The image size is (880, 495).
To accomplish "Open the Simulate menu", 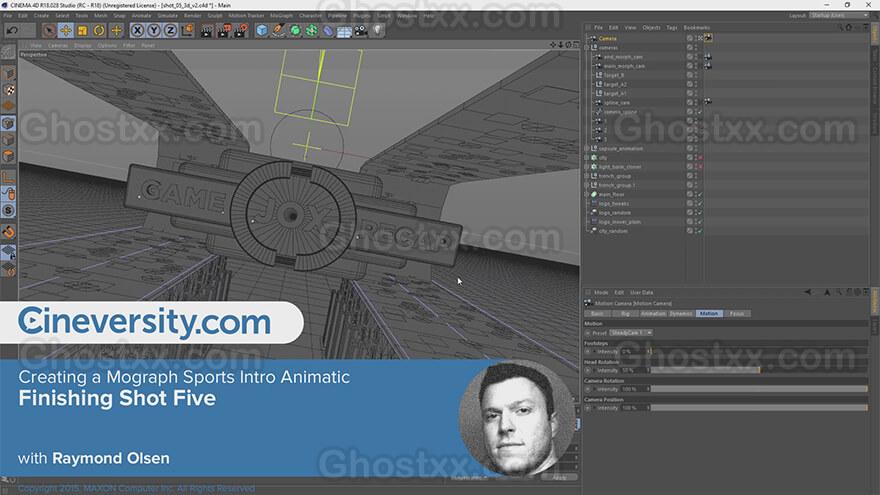I will click(x=167, y=16).
